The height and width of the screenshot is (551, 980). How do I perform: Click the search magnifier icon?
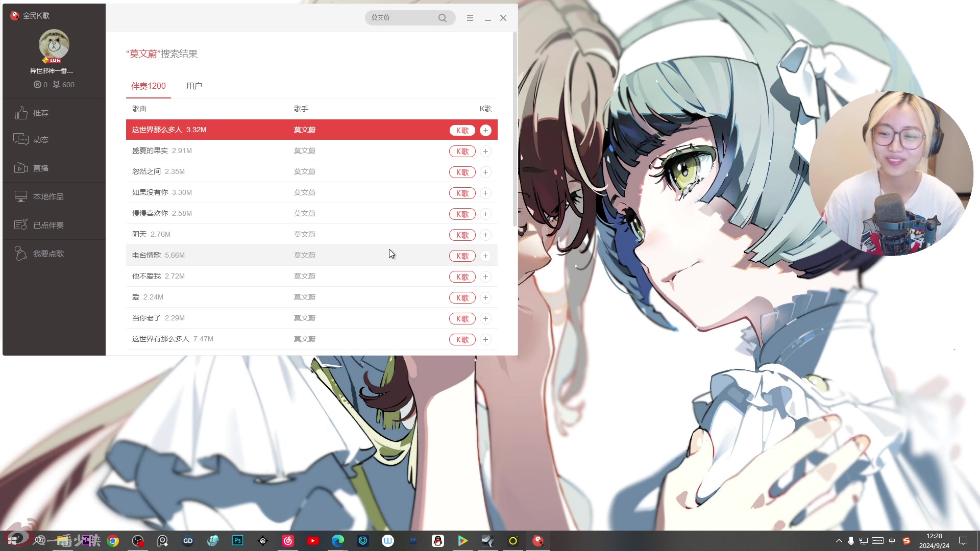pos(443,18)
